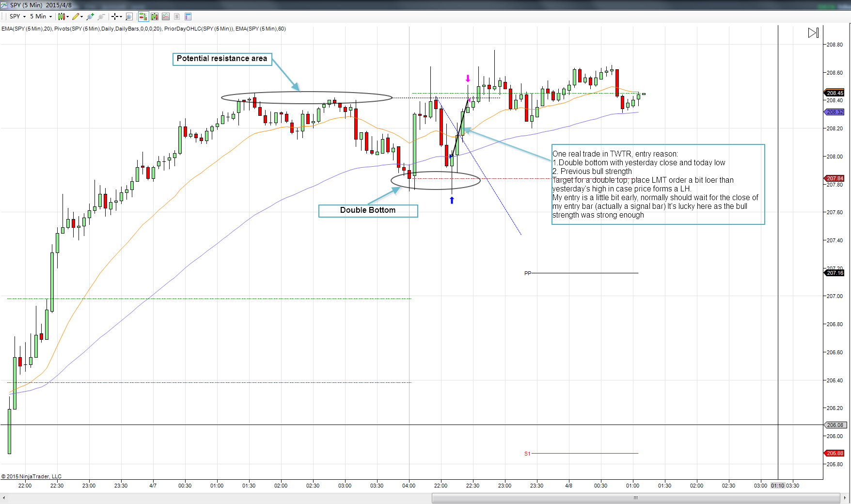Click the 205.80 price axis label

(835, 464)
